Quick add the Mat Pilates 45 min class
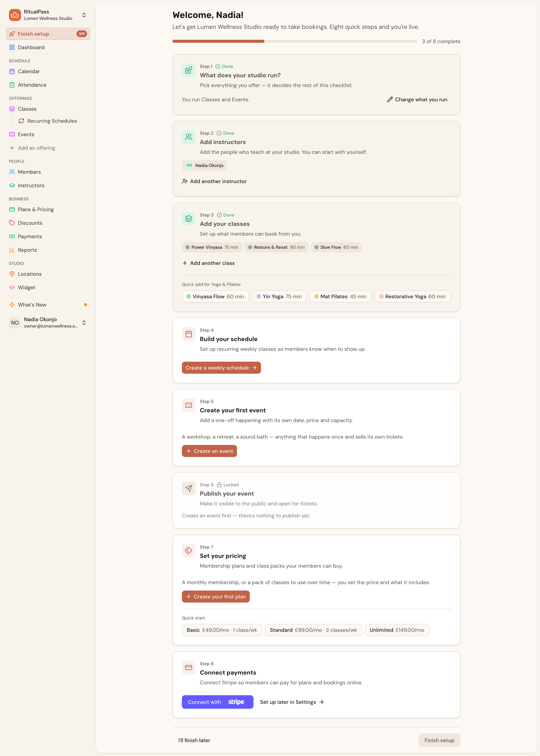The width and height of the screenshot is (540, 756). pyautogui.click(x=340, y=296)
